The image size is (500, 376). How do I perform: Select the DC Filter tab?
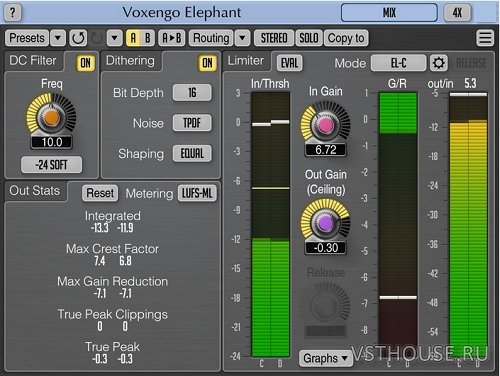[x=33, y=61]
